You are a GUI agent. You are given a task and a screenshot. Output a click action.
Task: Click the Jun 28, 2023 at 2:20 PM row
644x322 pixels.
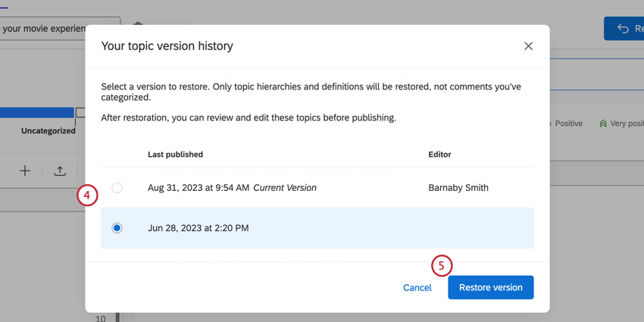coord(317,228)
